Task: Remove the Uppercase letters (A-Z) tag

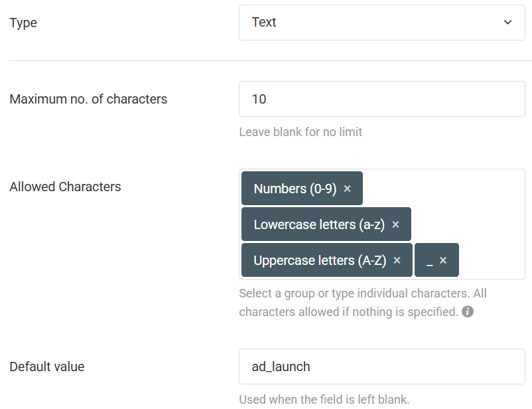Action: [x=397, y=261]
